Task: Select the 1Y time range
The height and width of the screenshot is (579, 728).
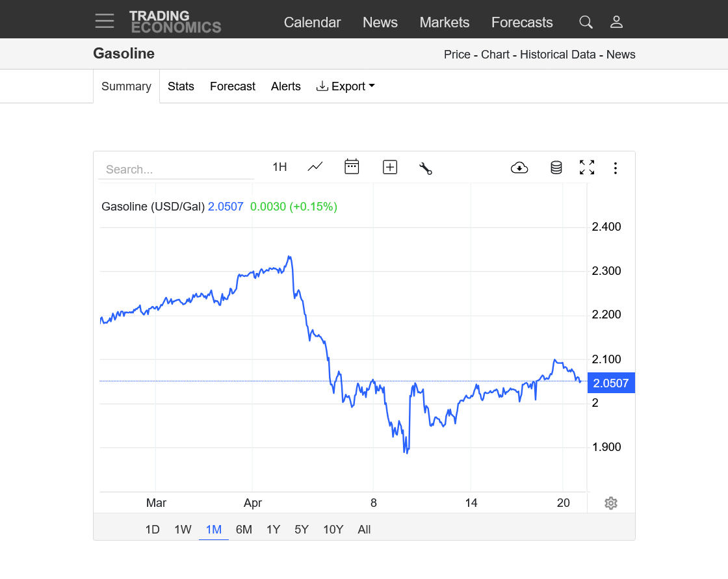Action: pos(273,530)
